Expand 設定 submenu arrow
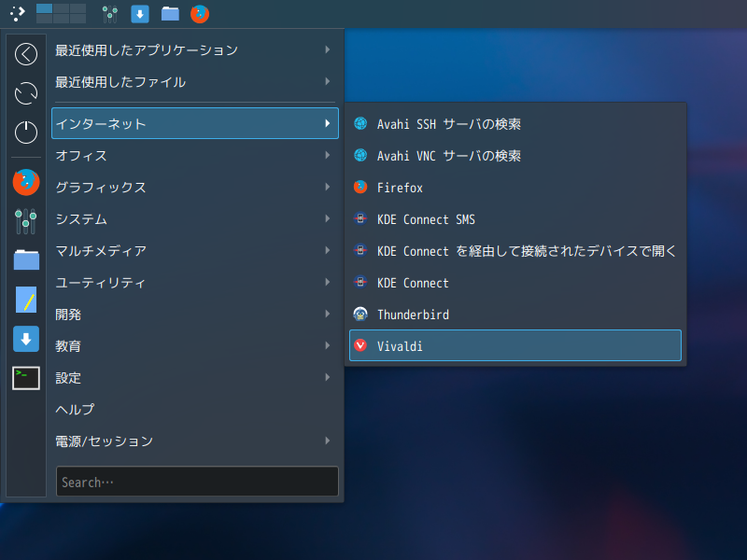The width and height of the screenshot is (747, 560). (328, 378)
